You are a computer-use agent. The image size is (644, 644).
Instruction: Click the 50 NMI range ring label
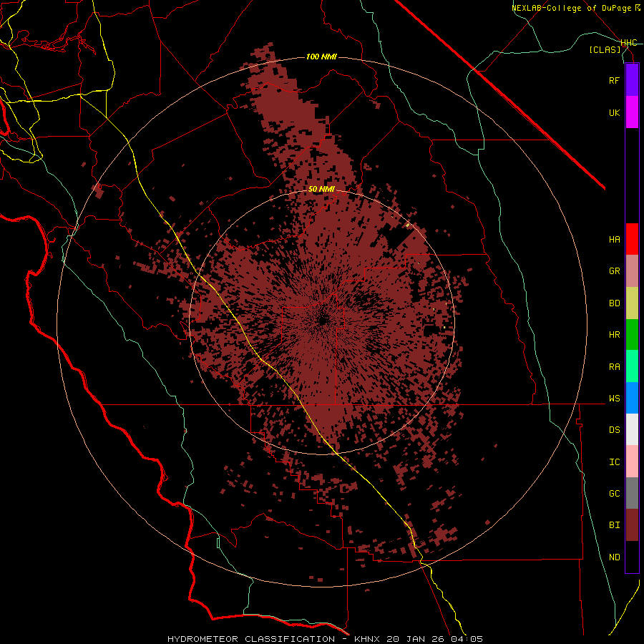click(321, 189)
